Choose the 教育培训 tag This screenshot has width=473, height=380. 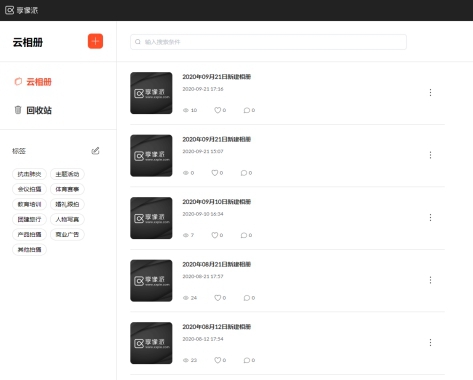(x=29, y=204)
